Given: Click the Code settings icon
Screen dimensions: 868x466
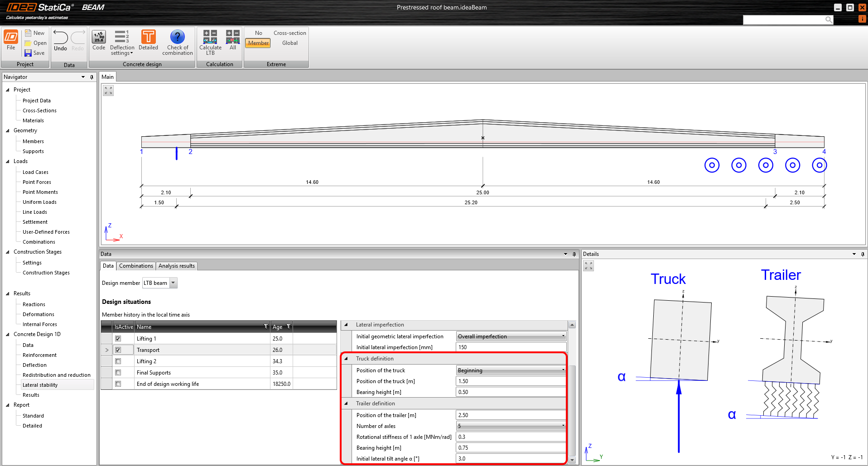Looking at the screenshot, I should coord(99,37).
